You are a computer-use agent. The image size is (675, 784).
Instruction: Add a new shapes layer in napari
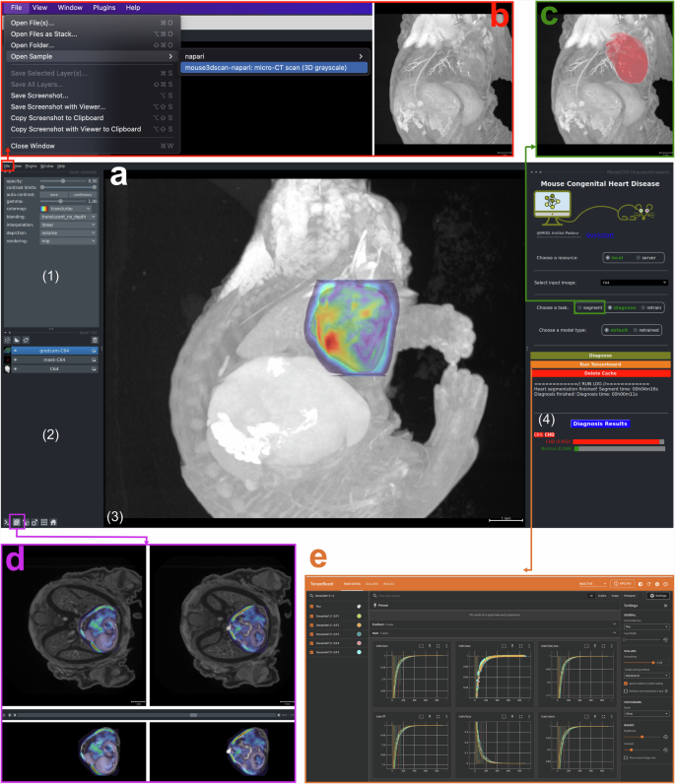17,340
